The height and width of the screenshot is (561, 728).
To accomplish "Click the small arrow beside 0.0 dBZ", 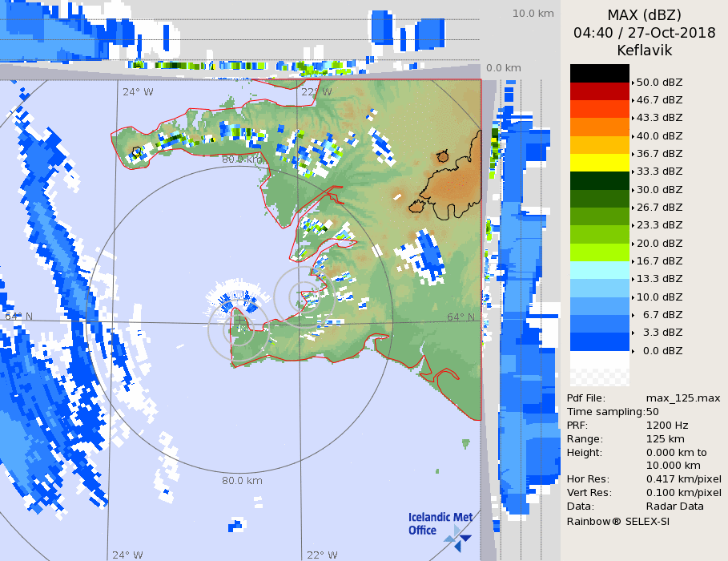I will 633,351.
